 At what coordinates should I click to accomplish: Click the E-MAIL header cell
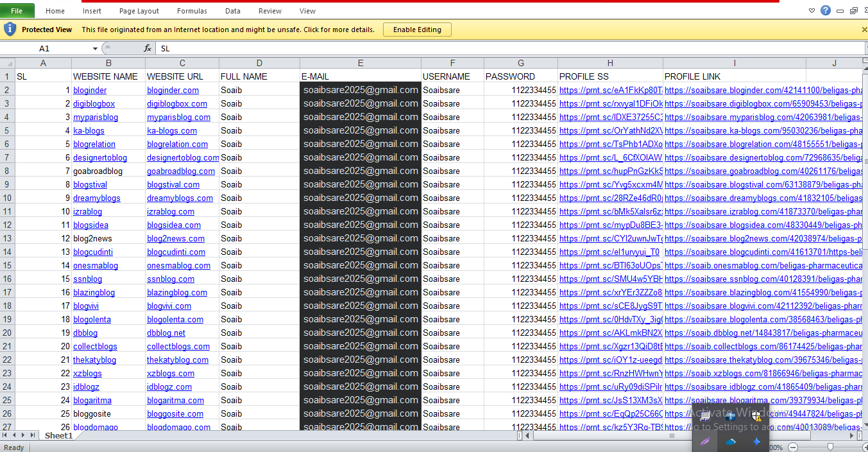(361, 76)
